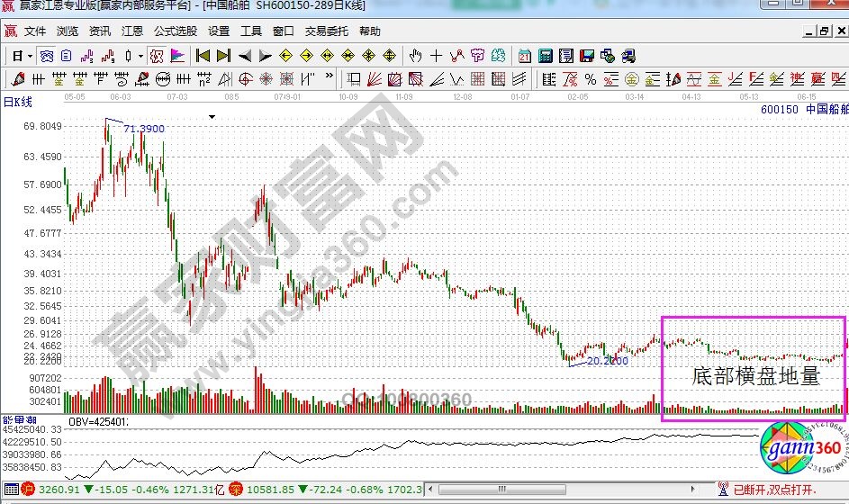Image resolution: width=849 pixels, height=504 pixels.
Task: Click the percent sign tool icon
Action: (x=591, y=79)
